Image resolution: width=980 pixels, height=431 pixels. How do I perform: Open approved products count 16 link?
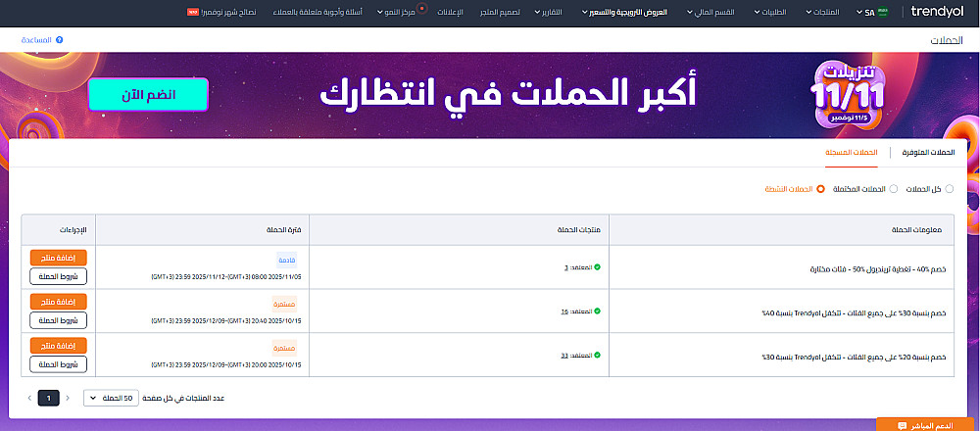[564, 311]
